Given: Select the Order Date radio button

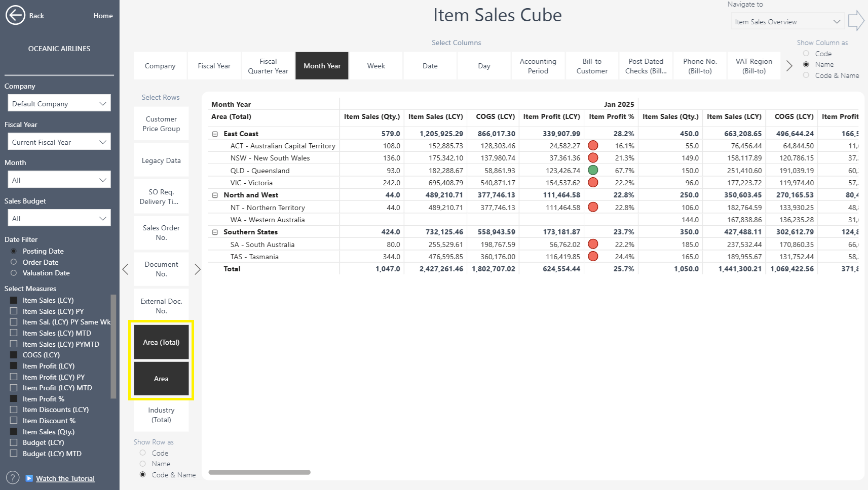Looking at the screenshot, I should point(14,262).
